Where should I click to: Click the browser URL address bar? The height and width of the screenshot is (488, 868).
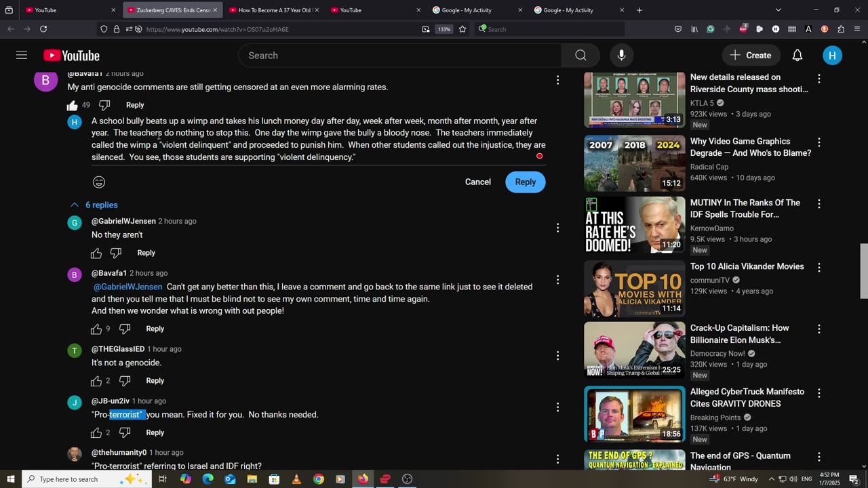coord(281,29)
